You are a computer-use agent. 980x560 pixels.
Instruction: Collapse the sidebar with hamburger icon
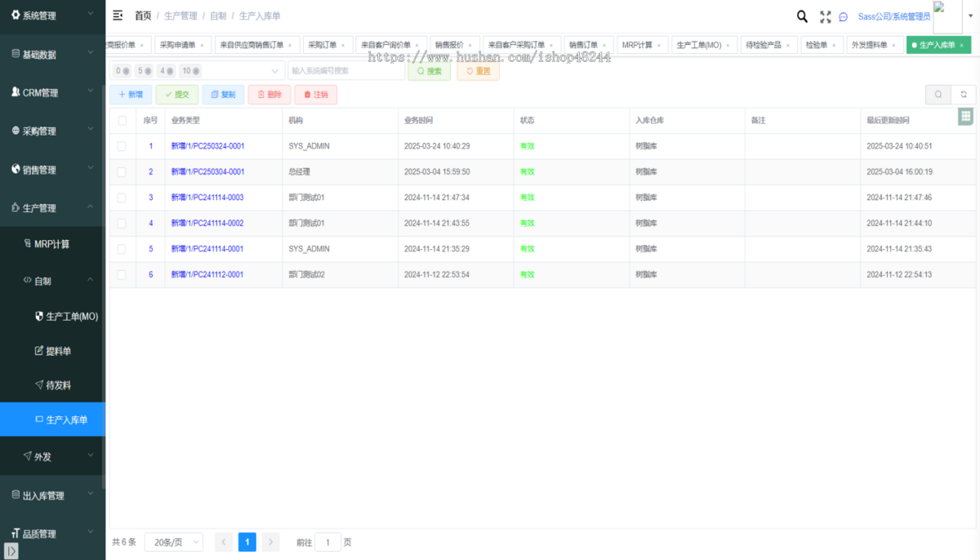pos(118,16)
